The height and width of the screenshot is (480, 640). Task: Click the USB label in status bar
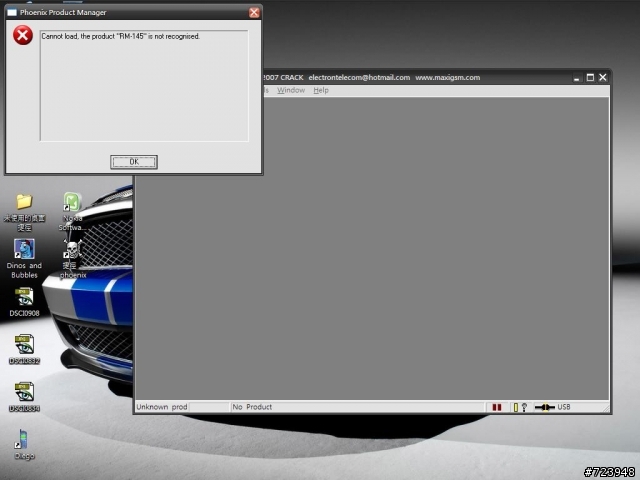click(x=564, y=407)
